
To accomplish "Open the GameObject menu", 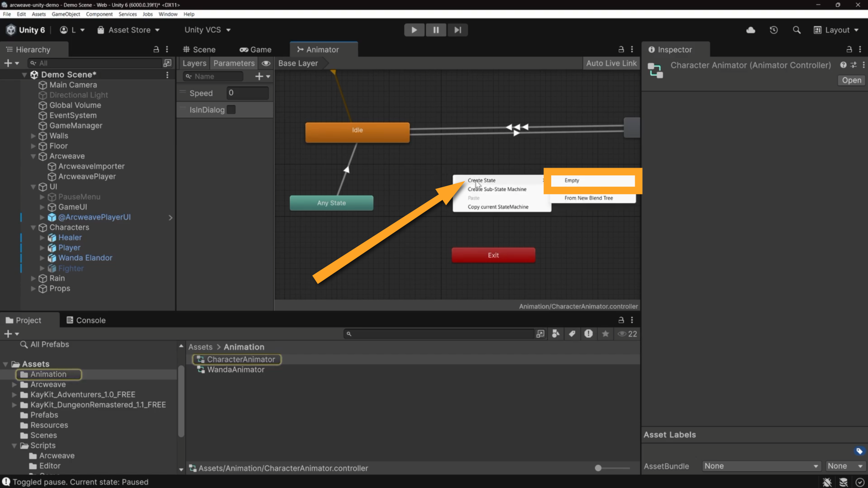I will 66,14.
